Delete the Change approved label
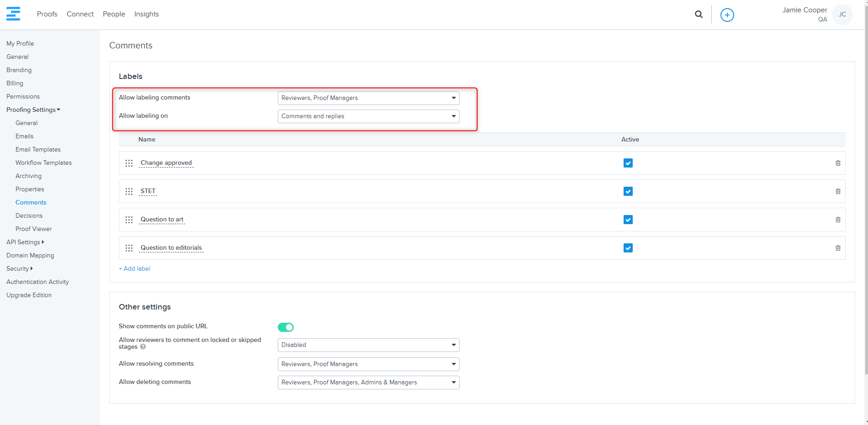 [x=838, y=163]
